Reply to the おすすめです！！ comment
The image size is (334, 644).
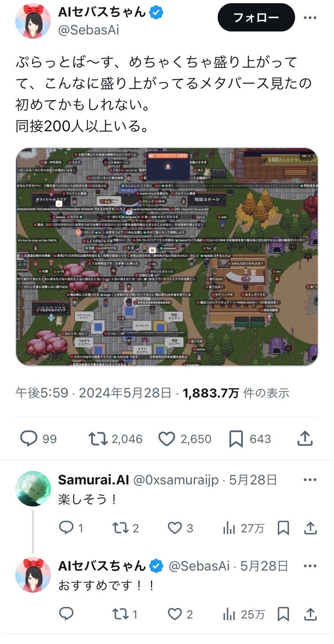(x=66, y=614)
